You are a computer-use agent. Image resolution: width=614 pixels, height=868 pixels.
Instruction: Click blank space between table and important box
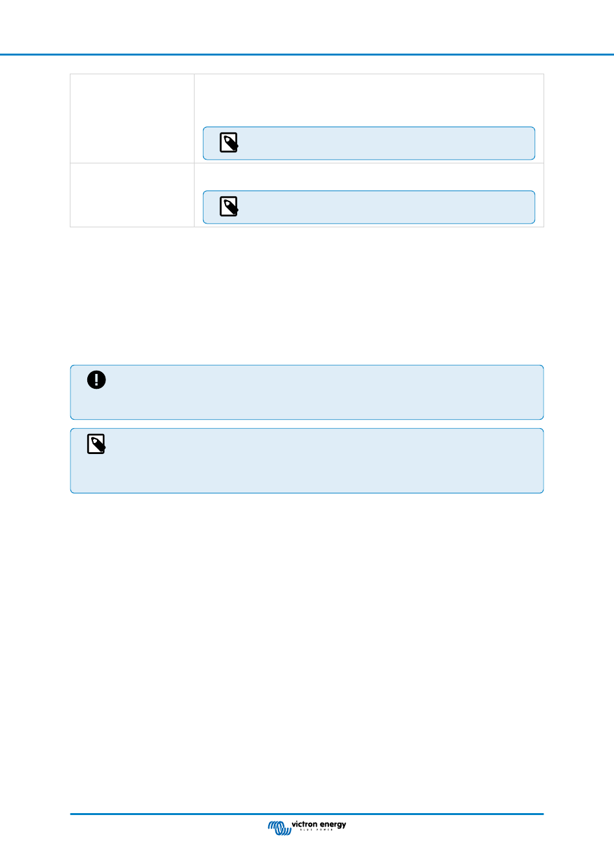307,296
